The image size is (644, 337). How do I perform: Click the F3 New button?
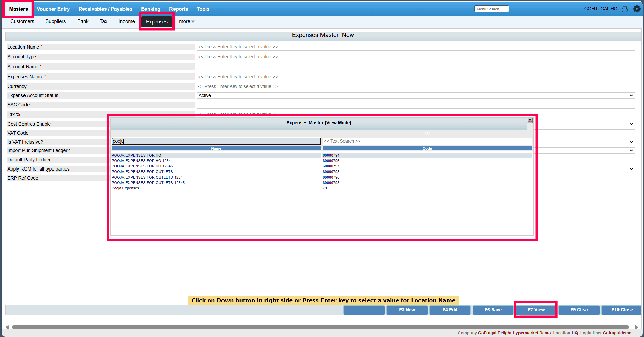click(x=407, y=310)
